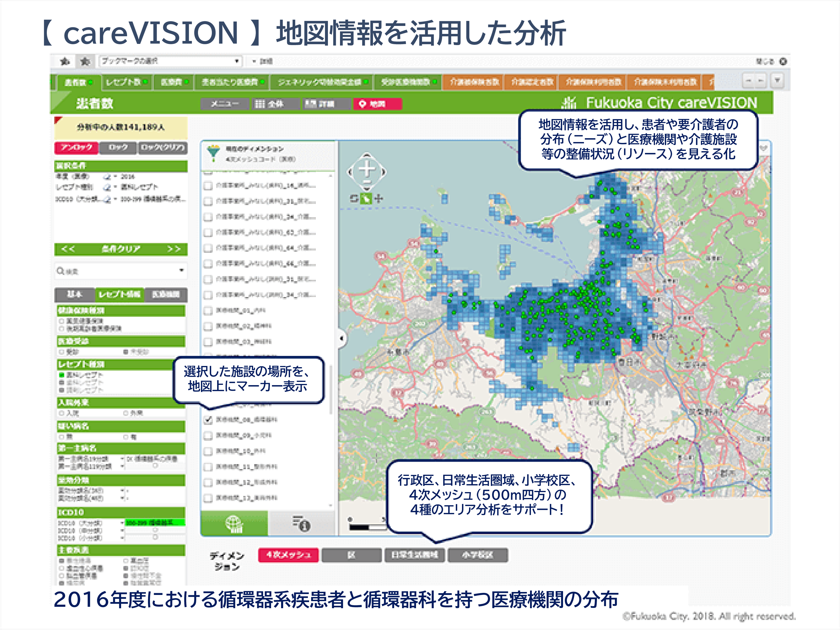Click the funnel filter icon
The image size is (840, 630).
click(x=213, y=153)
